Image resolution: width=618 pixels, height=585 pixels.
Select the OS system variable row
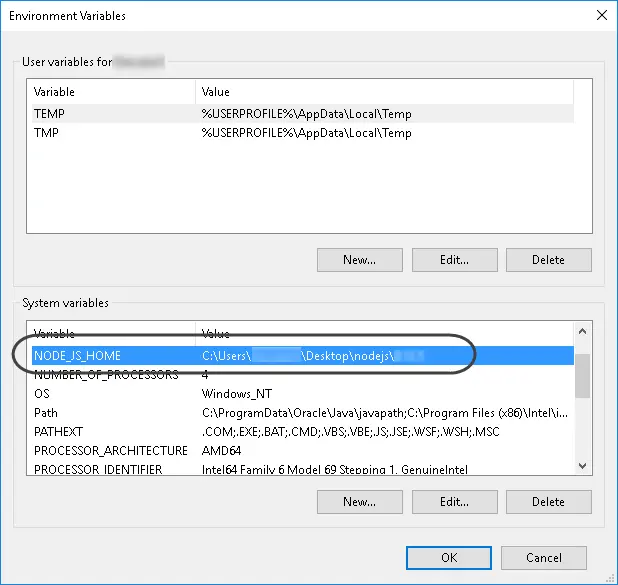click(x=303, y=393)
